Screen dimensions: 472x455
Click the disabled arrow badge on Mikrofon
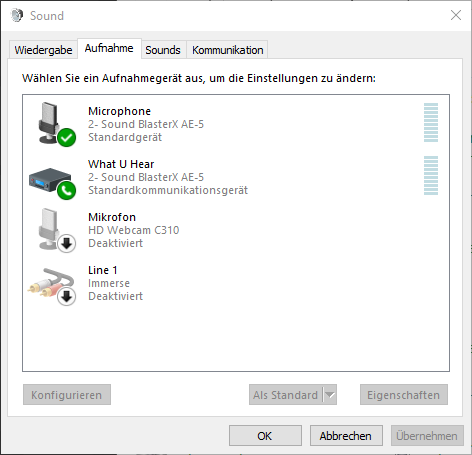coord(67,243)
